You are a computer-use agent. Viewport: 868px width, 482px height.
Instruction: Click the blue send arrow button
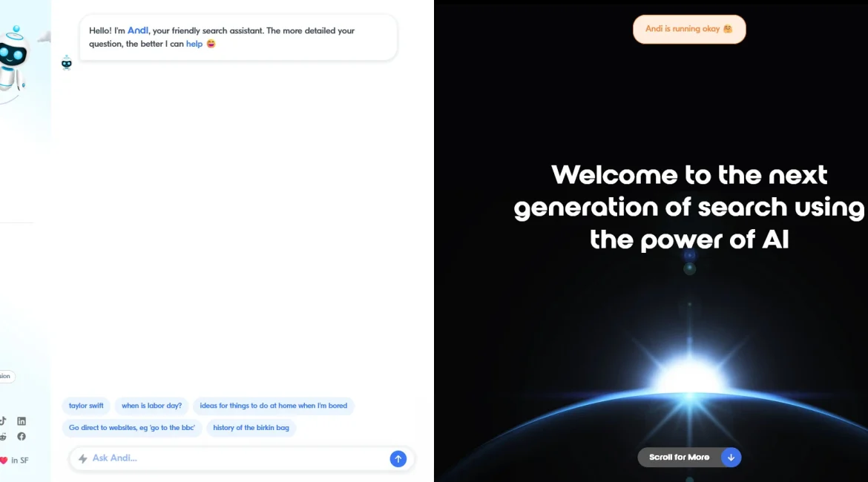pyautogui.click(x=398, y=459)
